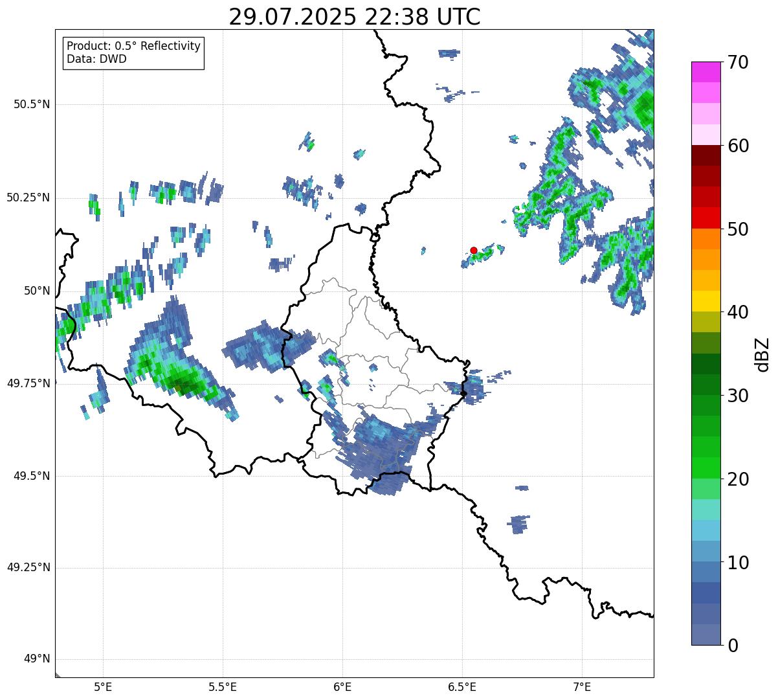The image size is (778, 700).
Task: Click the bright magenta top colorbar band
Action: [706, 72]
